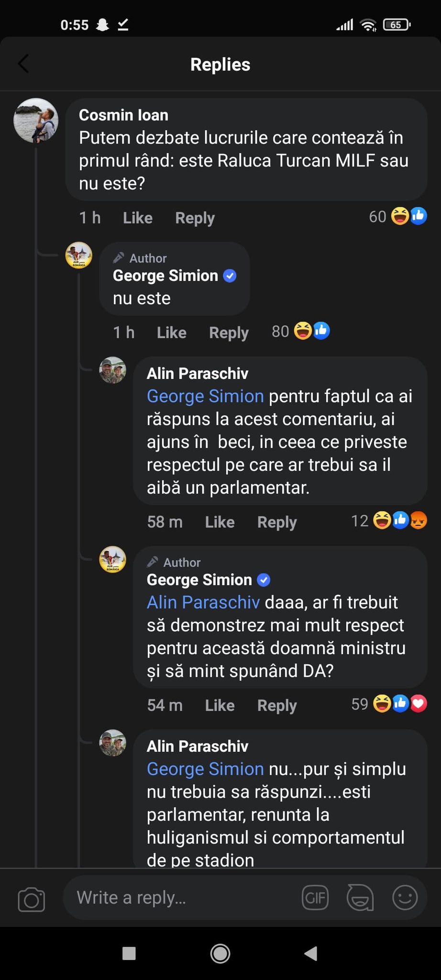441x980 pixels.
Task: Open Cosmin Ioan's profile picture
Action: tap(36, 121)
